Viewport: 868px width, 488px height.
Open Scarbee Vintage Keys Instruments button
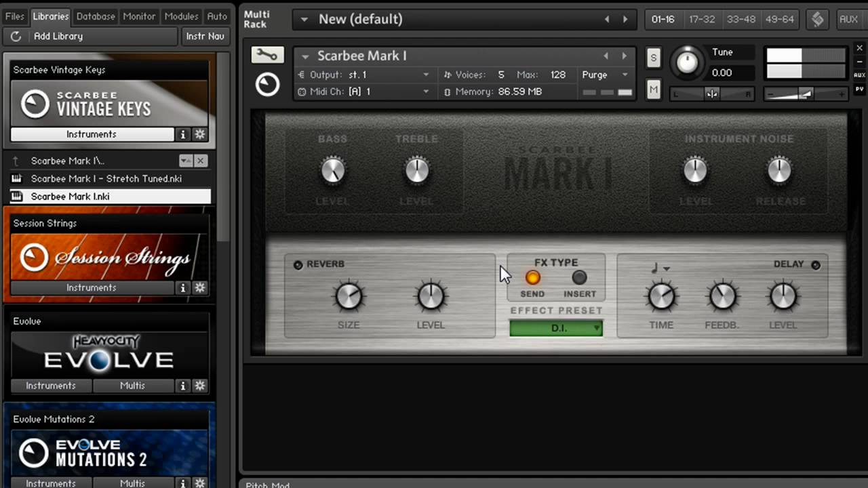92,134
